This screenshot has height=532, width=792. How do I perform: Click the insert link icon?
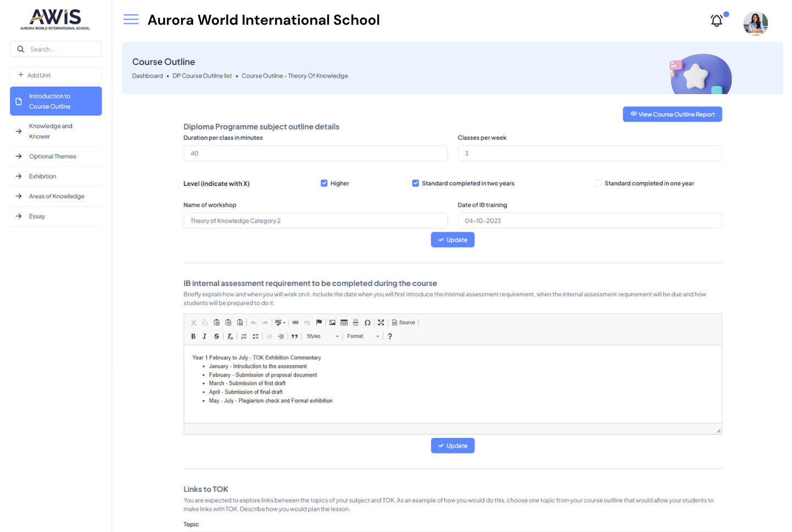pos(295,323)
